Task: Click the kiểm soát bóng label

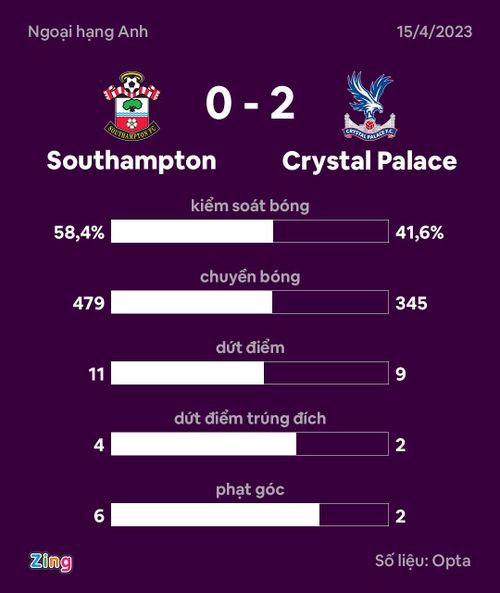Action: [250, 206]
